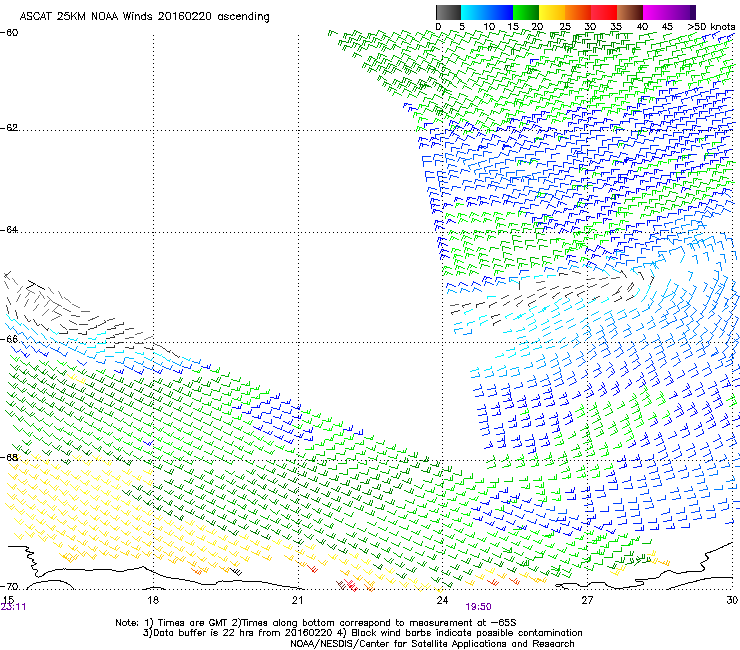Viewport: 740px width, 650px height.
Task: Click the '35' legend scale label
Action: [x=616, y=27]
